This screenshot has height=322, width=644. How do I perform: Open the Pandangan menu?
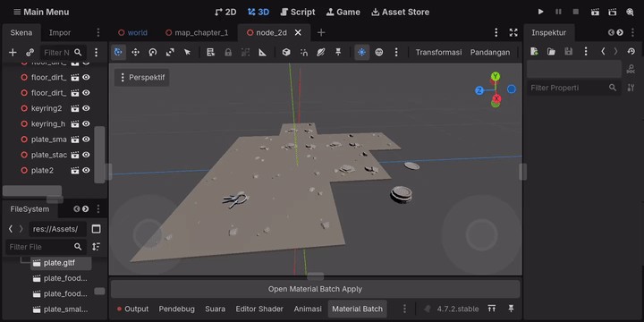coord(490,52)
